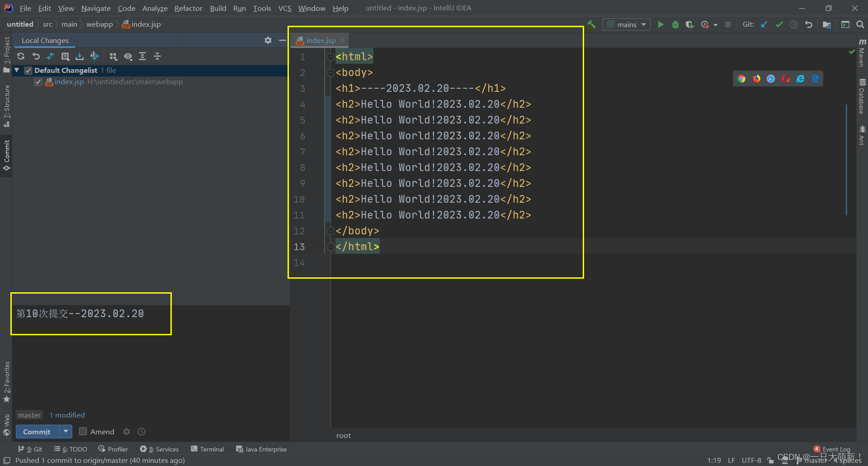Screen dimensions: 868x466
Task: Open page in Edge browser
Action: [815, 79]
